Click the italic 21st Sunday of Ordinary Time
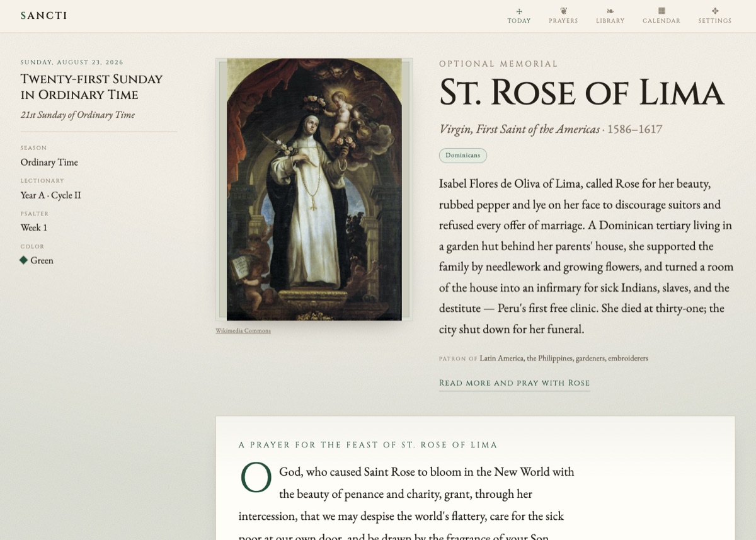Screen dimensions: 756x540 coord(77,115)
